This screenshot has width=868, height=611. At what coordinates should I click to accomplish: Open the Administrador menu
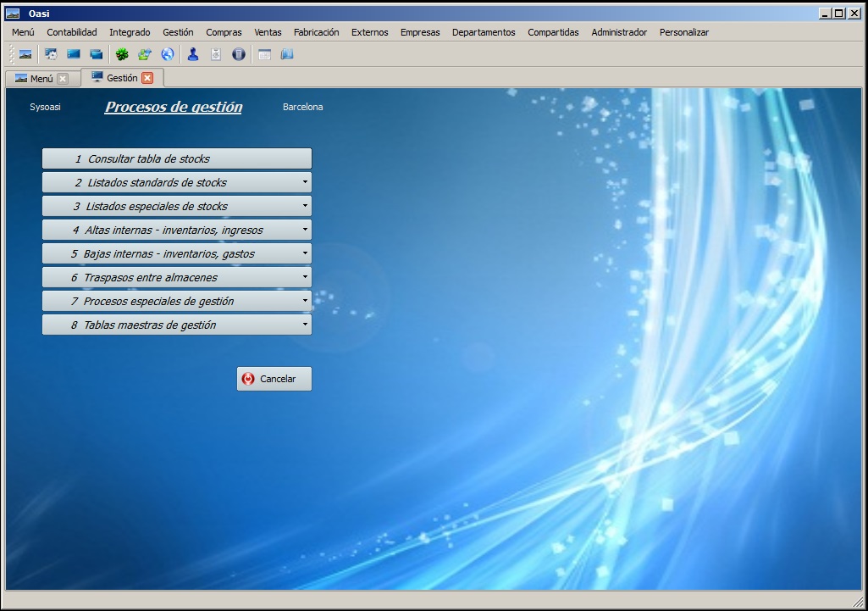619,32
